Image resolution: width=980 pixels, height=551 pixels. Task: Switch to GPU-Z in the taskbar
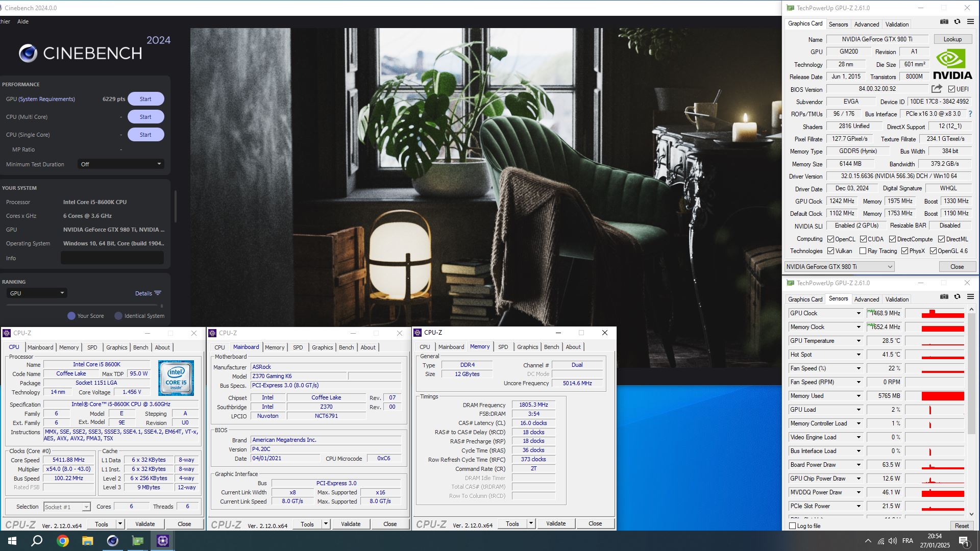click(138, 541)
